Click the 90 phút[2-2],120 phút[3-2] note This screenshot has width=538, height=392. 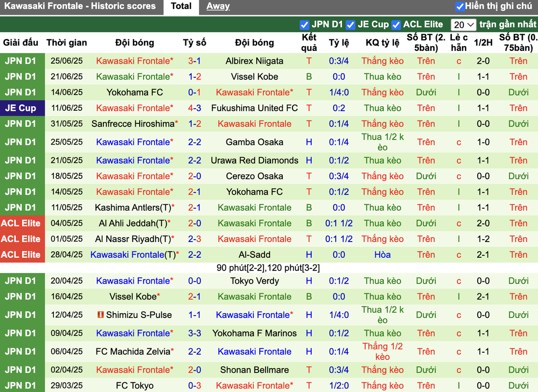coord(268,268)
